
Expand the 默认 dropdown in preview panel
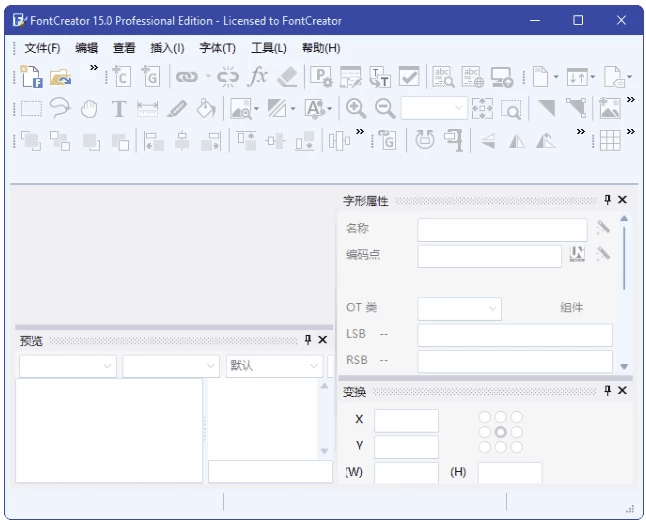273,366
